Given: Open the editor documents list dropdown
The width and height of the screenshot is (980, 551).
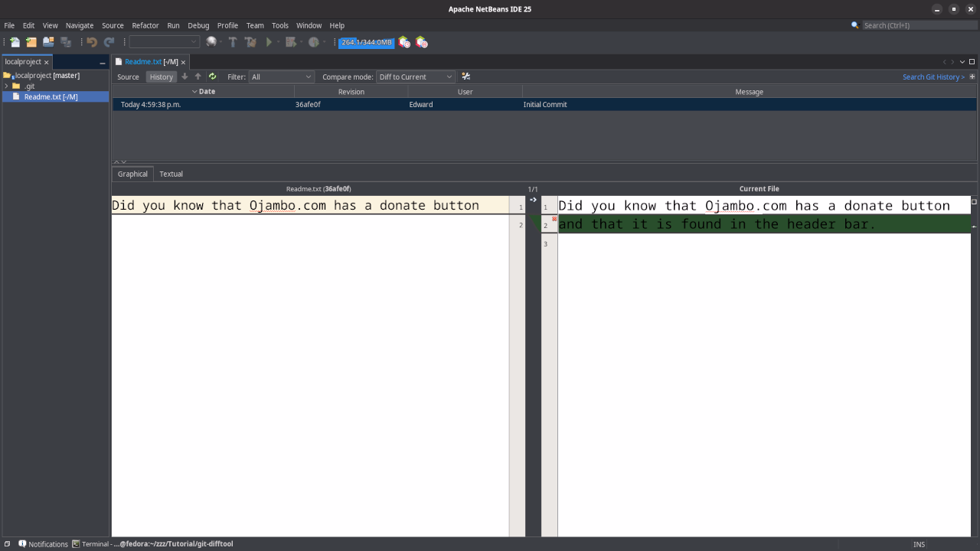Looking at the screenshot, I should click(x=962, y=62).
